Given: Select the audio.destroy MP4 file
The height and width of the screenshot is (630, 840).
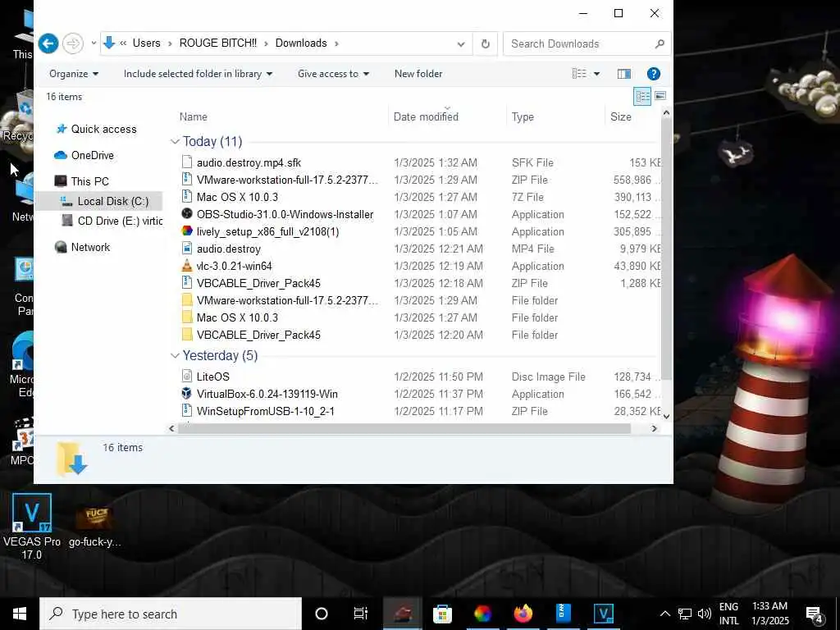Looking at the screenshot, I should pos(228,249).
